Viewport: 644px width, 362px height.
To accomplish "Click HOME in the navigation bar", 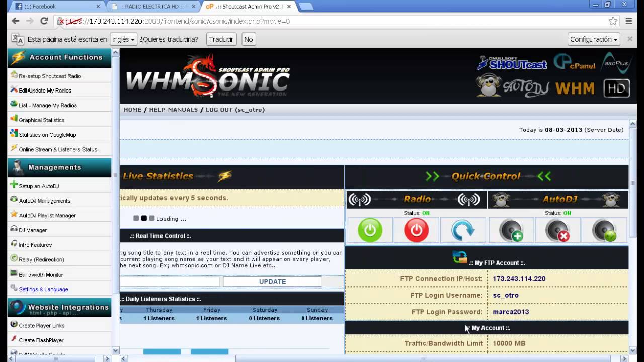I will (x=132, y=110).
